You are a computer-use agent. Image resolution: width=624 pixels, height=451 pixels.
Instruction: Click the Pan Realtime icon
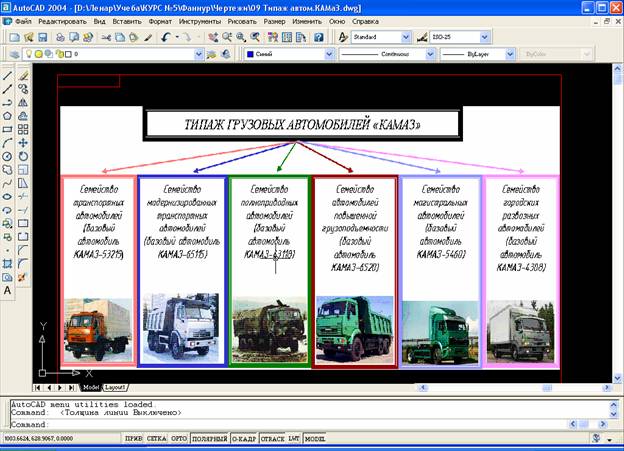[x=213, y=37]
